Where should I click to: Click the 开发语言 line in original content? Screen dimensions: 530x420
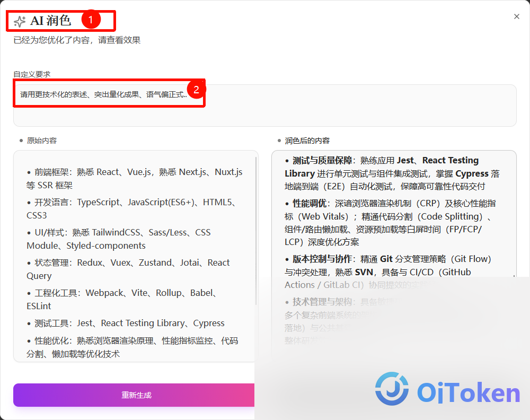point(132,208)
